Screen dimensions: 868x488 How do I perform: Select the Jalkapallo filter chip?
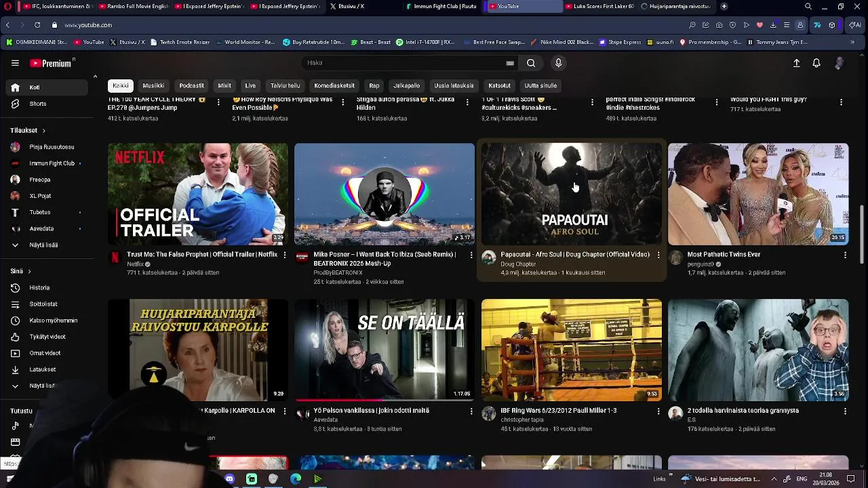click(406, 86)
